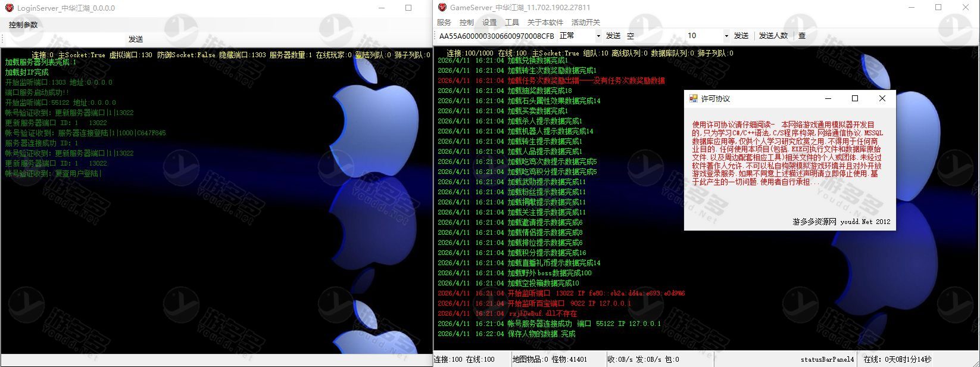Open the 工具 menu in GameServer
This screenshot has height=367, width=980.
pos(511,23)
